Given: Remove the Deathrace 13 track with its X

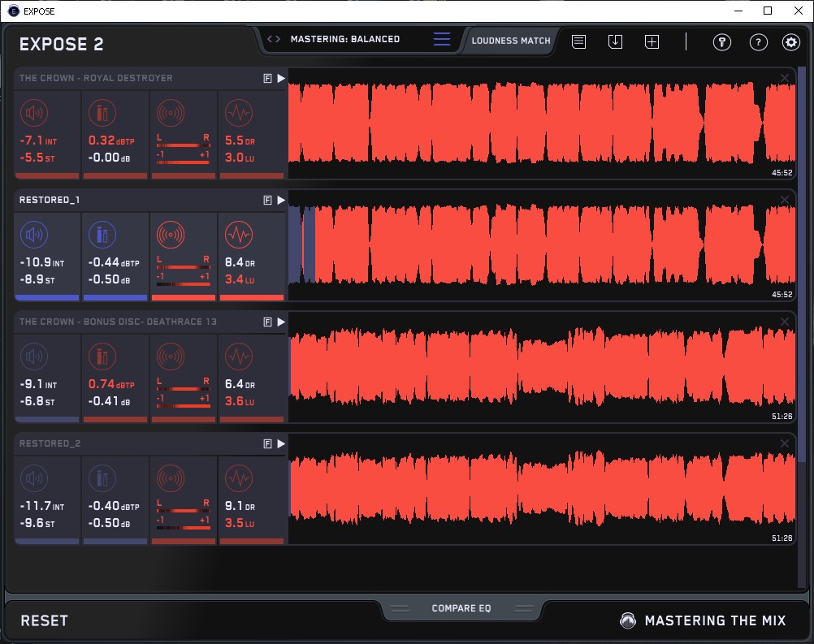Looking at the screenshot, I should point(785,322).
